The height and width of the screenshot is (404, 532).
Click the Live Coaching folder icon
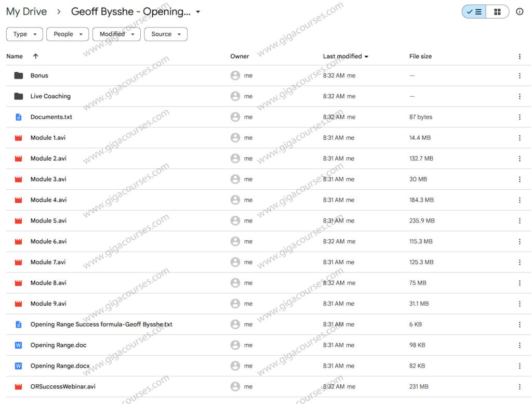(x=18, y=96)
